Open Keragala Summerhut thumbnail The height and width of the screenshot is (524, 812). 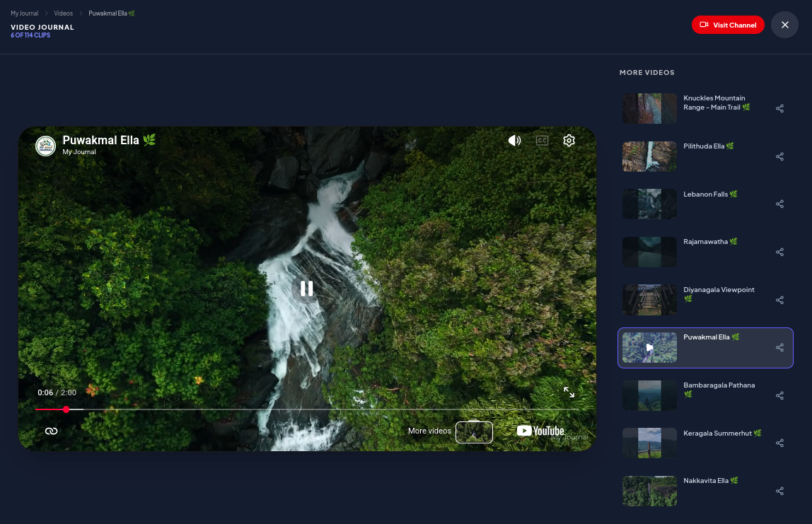click(x=649, y=443)
